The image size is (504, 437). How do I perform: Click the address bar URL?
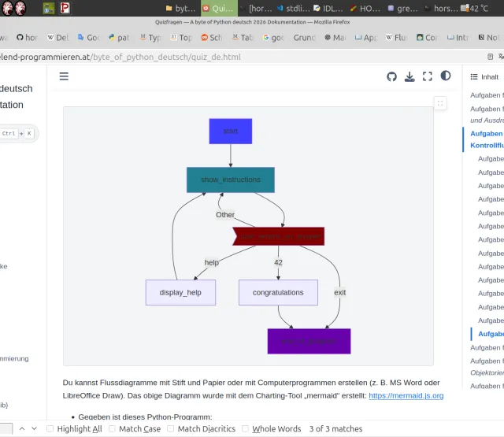coord(120,57)
